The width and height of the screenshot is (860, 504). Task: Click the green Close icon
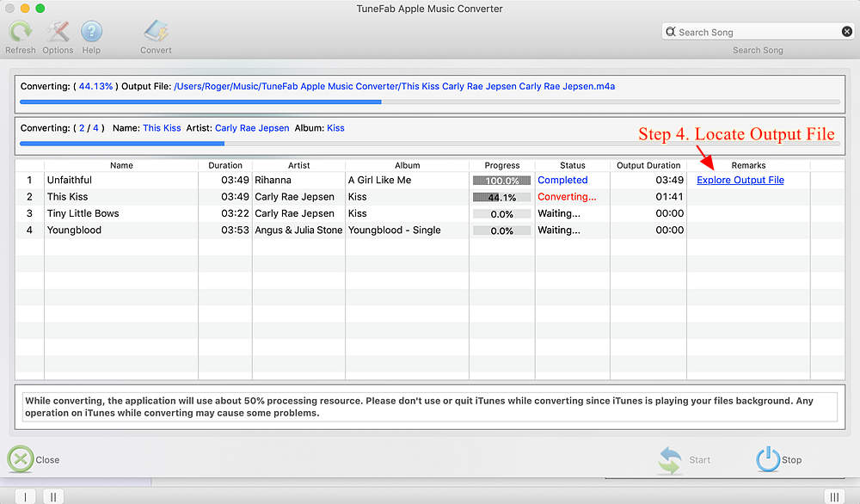click(21, 459)
